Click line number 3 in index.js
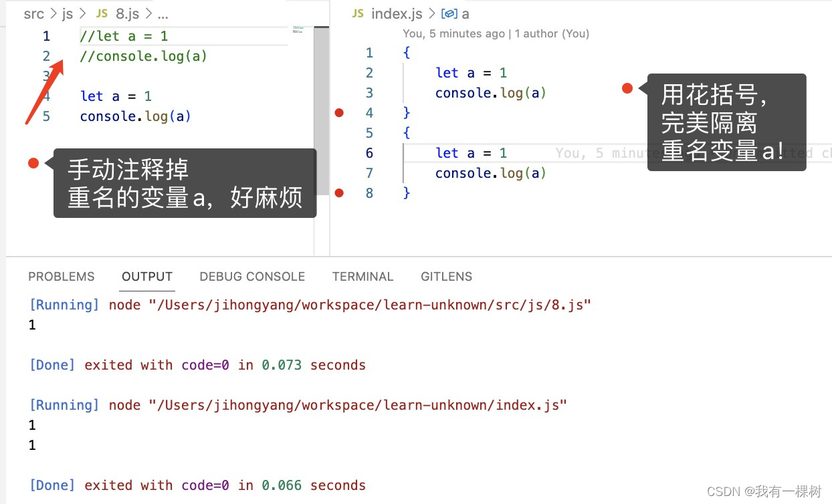Image resolution: width=832 pixels, height=504 pixels. 370,93
